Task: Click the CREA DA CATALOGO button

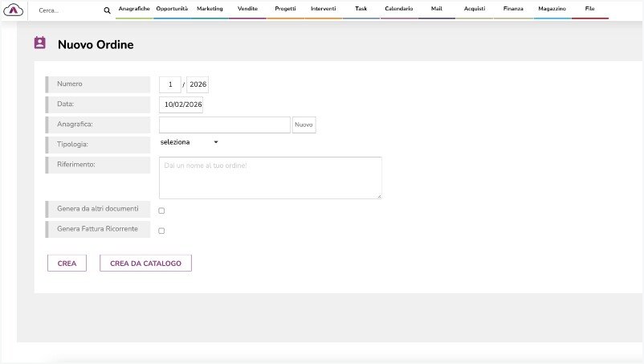Action: coord(145,263)
